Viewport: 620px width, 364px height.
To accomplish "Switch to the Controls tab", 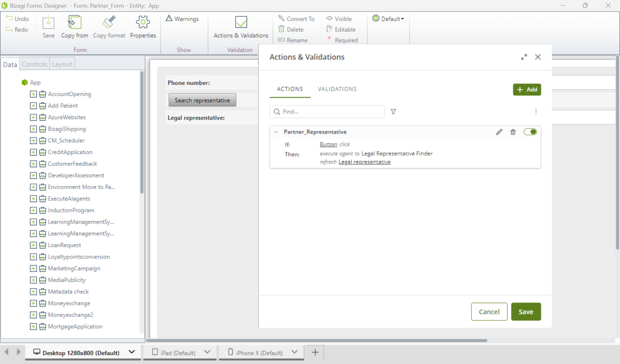I will pos(35,64).
